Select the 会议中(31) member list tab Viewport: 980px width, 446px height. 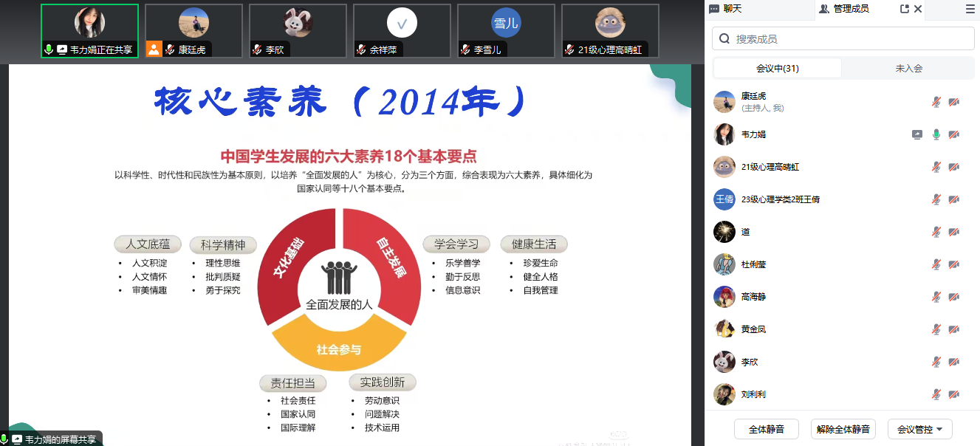click(x=777, y=68)
